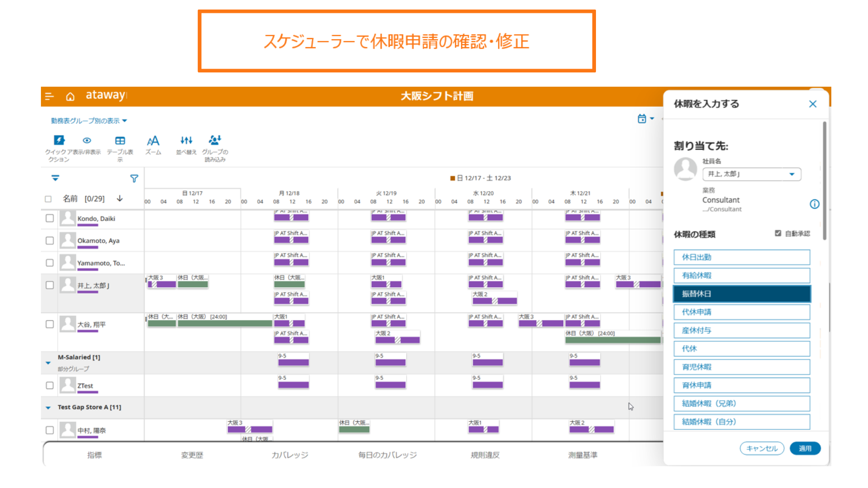This screenshot has height=488, width=868.
Task: Open the table view icon
Action: (120, 141)
